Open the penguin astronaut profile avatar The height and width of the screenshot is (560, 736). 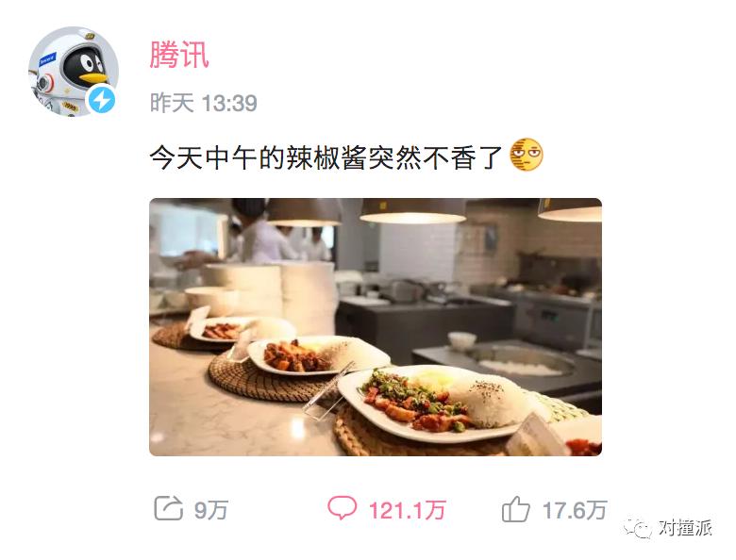74,72
